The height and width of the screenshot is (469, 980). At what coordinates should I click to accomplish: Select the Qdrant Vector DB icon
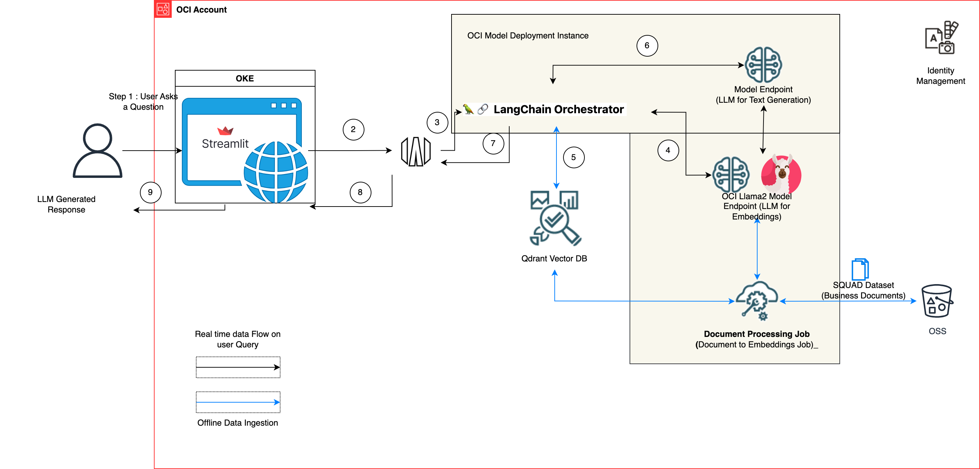pyautogui.click(x=555, y=218)
